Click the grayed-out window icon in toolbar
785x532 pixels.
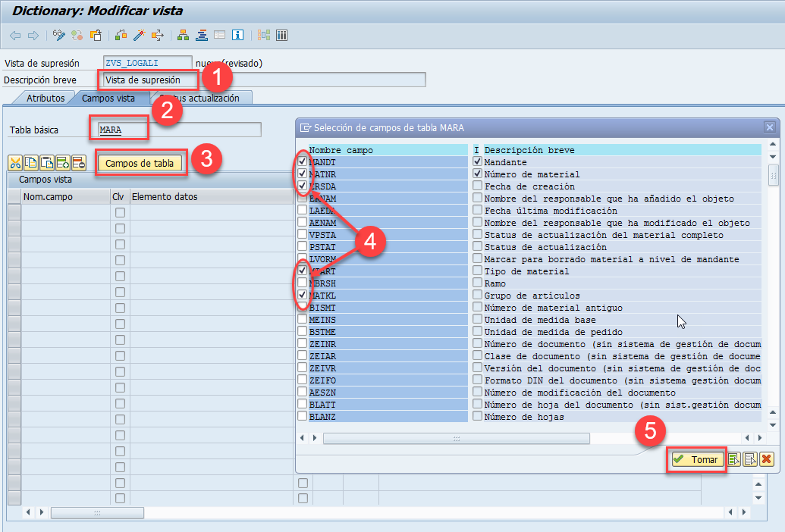[x=220, y=36]
